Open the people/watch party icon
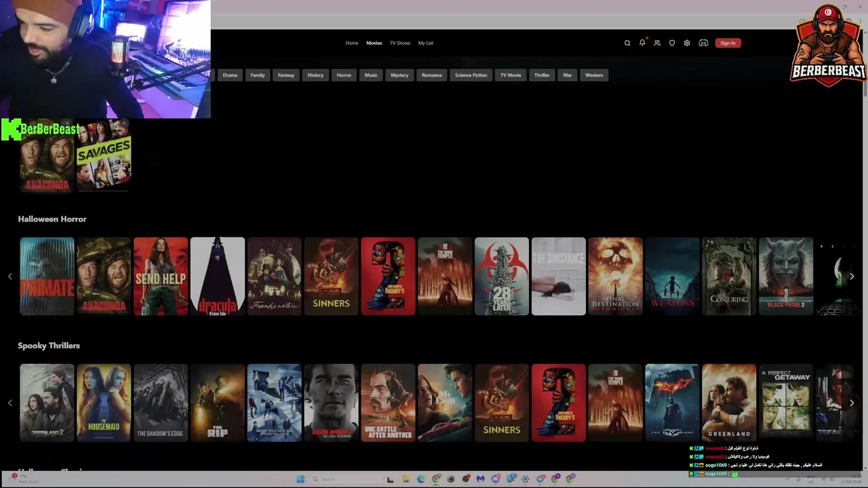Image resolution: width=868 pixels, height=488 pixels. (657, 43)
